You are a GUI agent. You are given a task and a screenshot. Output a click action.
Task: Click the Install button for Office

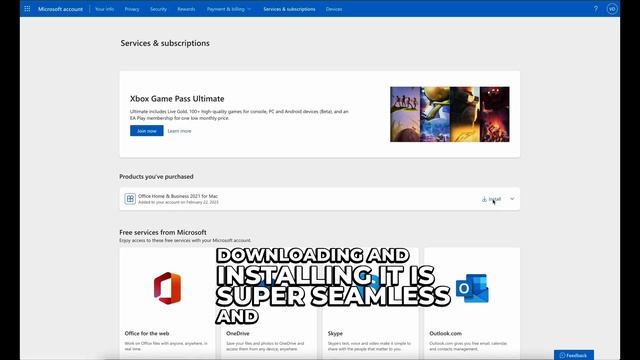pos(491,199)
